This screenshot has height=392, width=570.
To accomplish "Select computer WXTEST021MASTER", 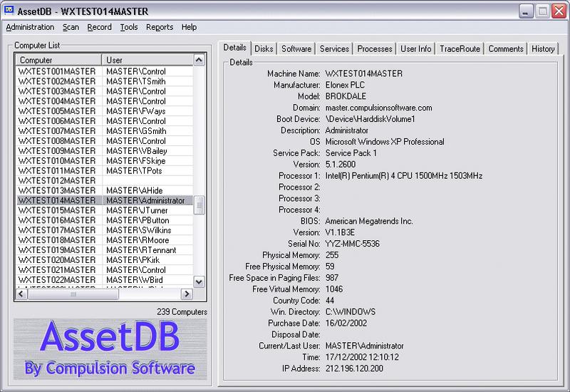I will coord(57,270).
